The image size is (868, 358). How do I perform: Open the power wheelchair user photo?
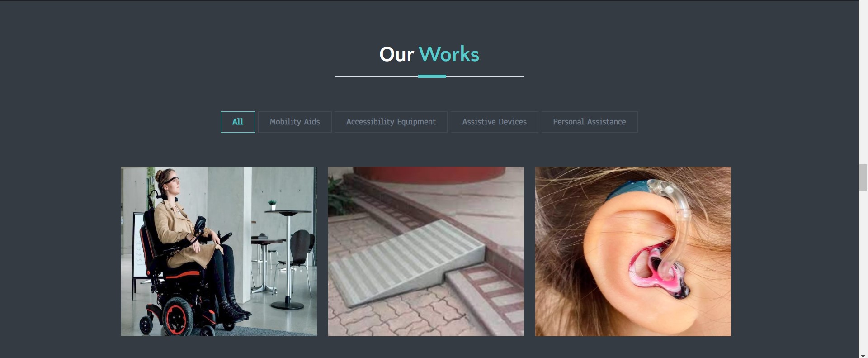coord(219,251)
